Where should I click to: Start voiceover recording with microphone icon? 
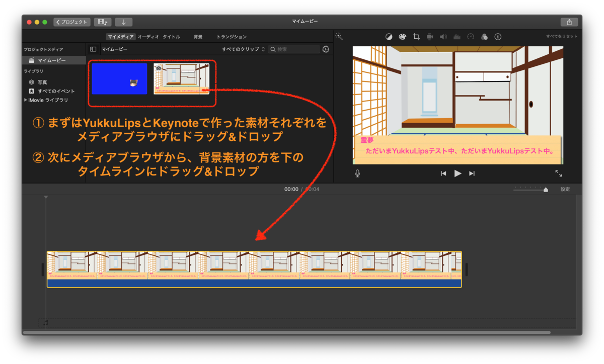pyautogui.click(x=357, y=173)
